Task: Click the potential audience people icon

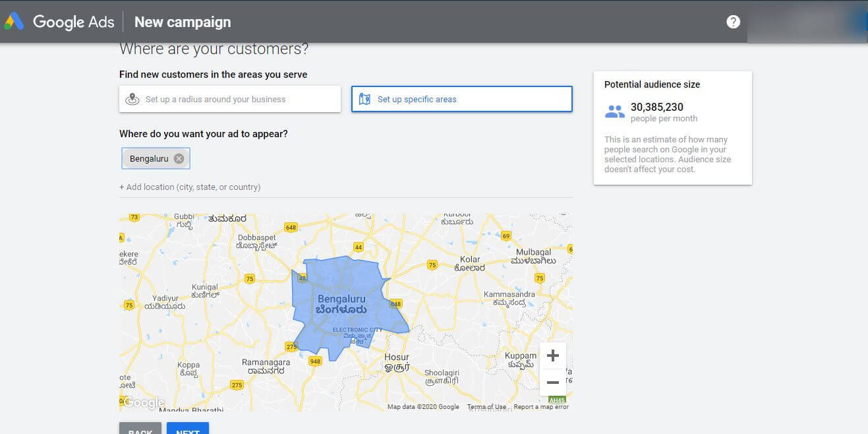Action: pyautogui.click(x=614, y=111)
